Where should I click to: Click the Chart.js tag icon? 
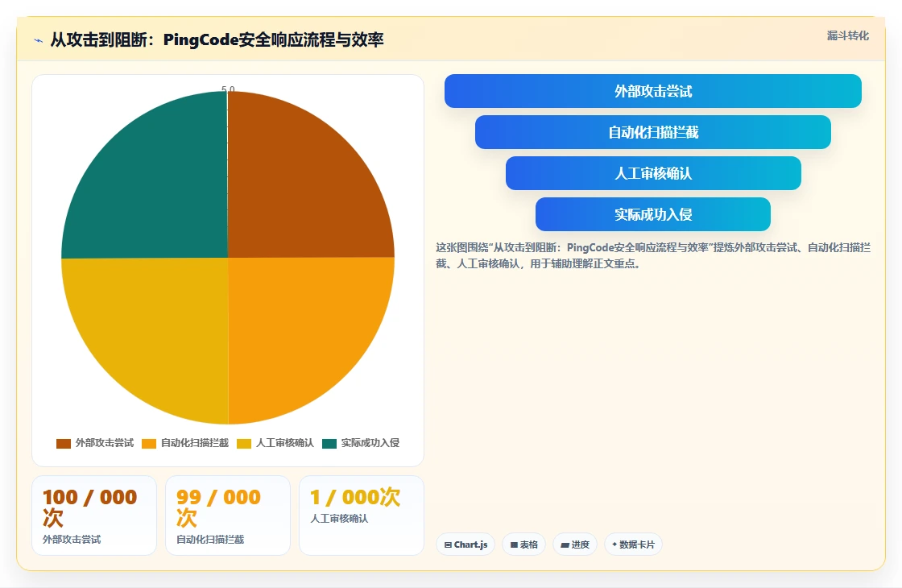pyautogui.click(x=448, y=545)
